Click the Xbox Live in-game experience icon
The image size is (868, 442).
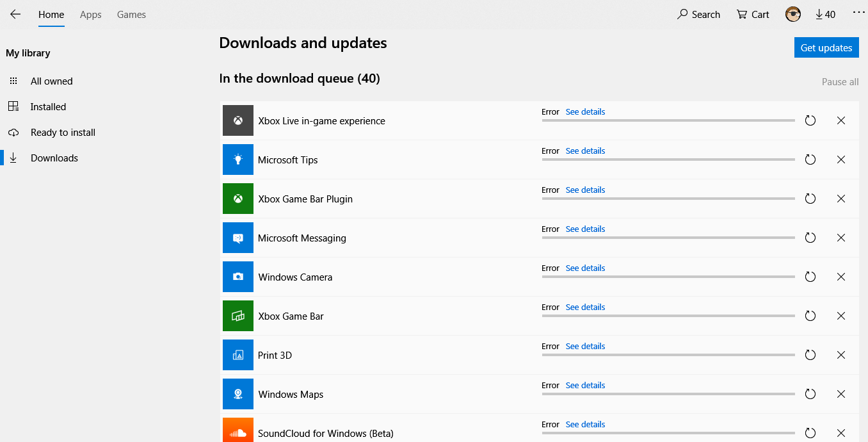[x=238, y=120]
